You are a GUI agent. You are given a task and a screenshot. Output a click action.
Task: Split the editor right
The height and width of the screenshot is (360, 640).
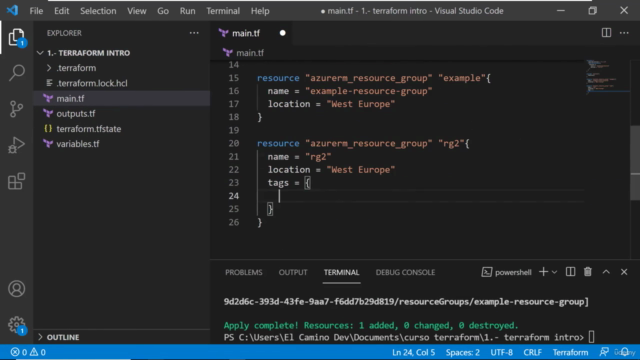click(x=606, y=33)
